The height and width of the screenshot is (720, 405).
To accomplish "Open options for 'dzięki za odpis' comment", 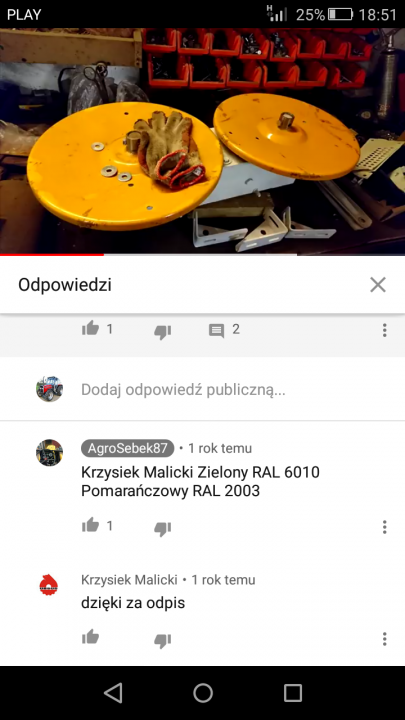I will (385, 639).
